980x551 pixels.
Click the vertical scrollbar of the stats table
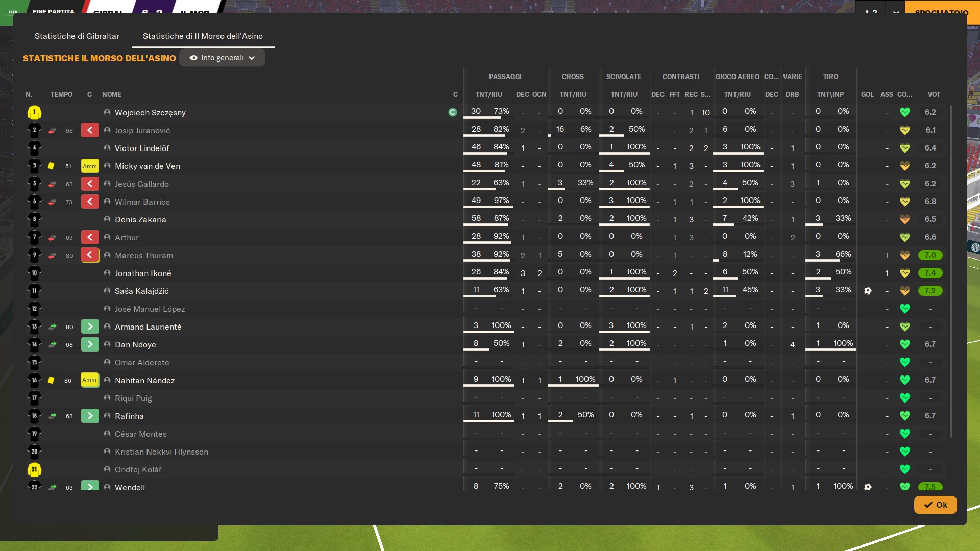[951, 270]
